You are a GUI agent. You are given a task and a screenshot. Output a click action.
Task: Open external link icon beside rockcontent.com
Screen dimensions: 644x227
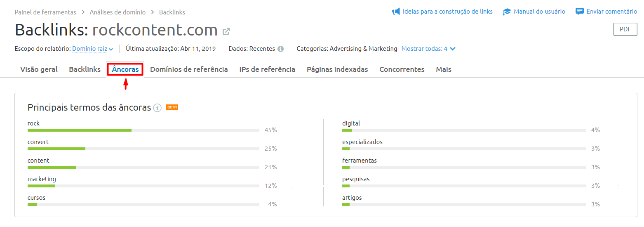click(x=226, y=31)
